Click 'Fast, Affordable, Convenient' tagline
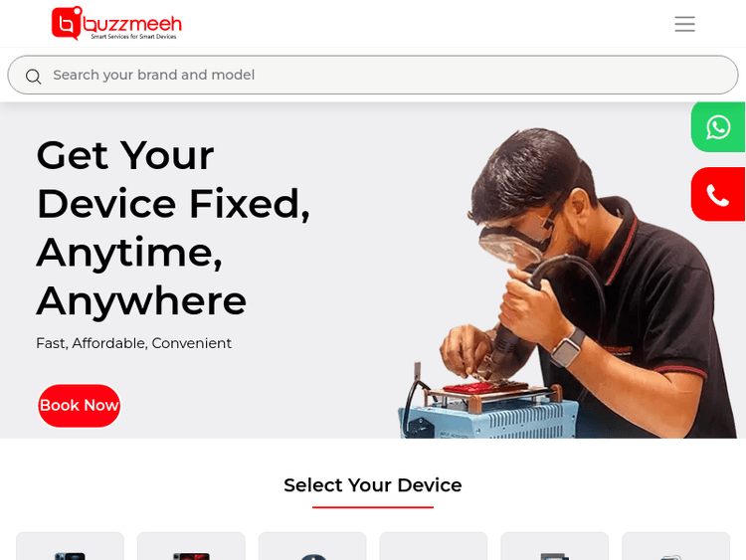Viewport: 746px width, 560px height. tap(133, 343)
